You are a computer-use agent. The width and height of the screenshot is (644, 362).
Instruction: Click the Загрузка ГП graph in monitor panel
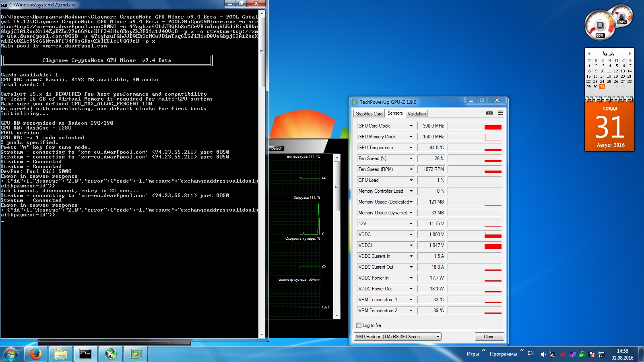click(x=295, y=218)
